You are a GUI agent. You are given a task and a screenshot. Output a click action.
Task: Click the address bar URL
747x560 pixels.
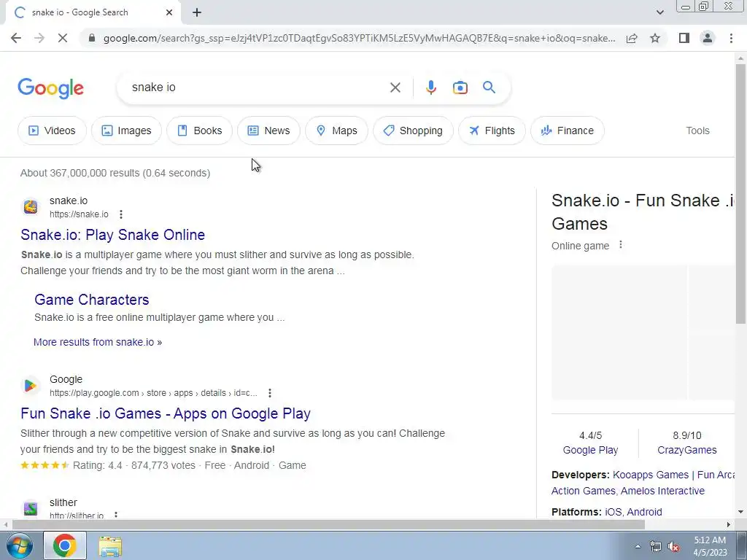tap(359, 38)
